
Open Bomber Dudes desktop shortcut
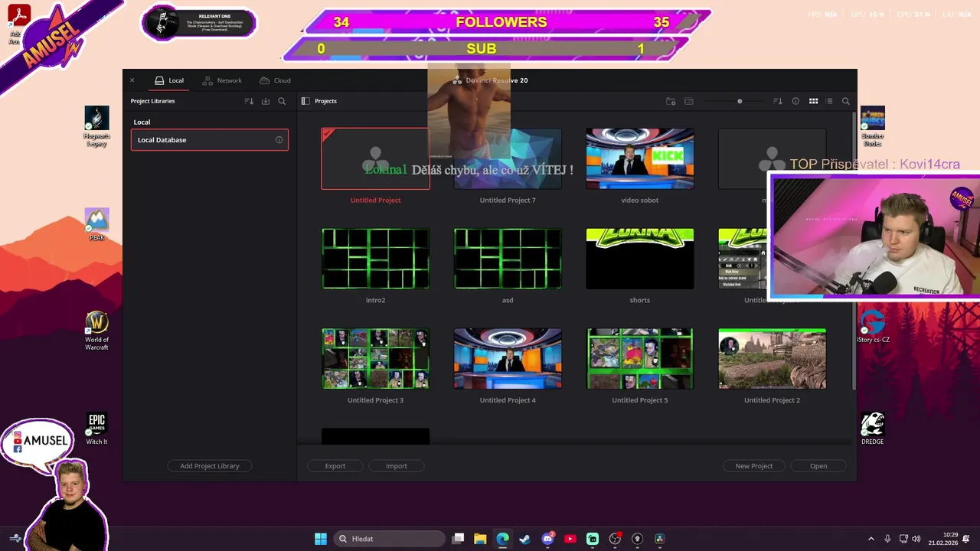[873, 127]
